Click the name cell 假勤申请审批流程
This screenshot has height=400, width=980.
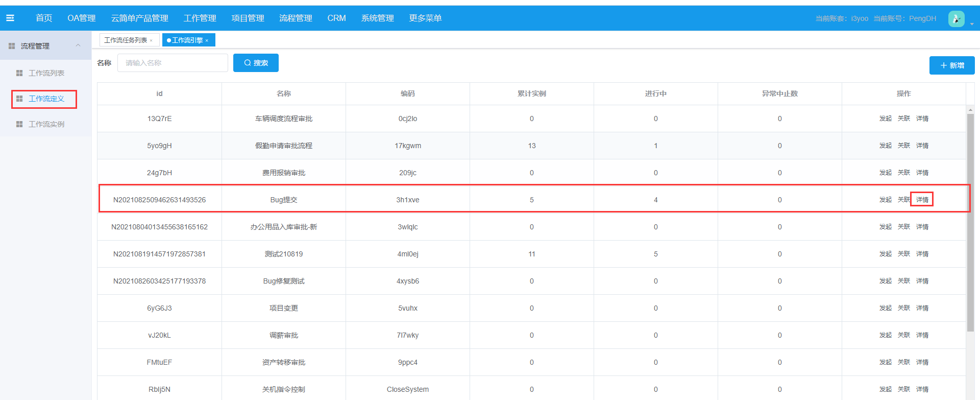[x=284, y=146]
